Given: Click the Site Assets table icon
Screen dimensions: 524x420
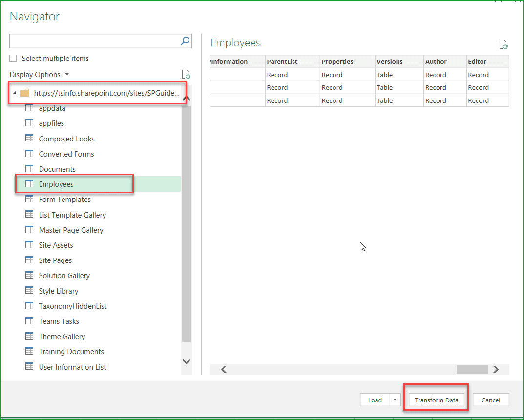Looking at the screenshot, I should coord(29,245).
